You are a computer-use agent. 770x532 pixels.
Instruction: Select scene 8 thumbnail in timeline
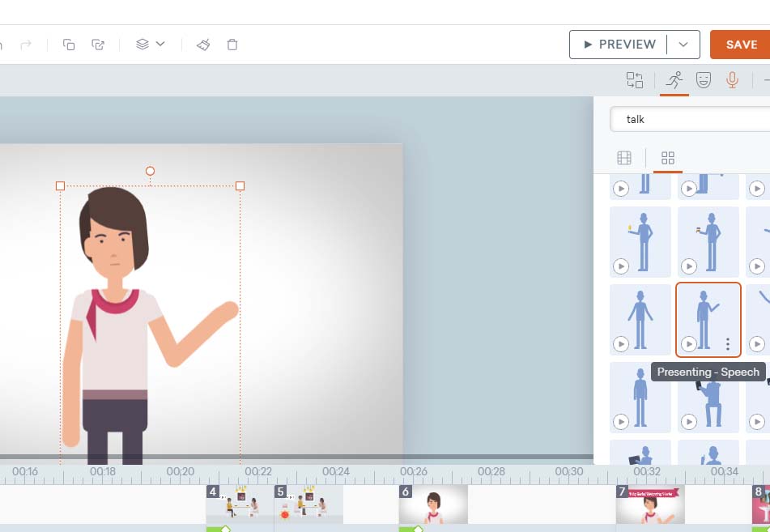(761, 504)
